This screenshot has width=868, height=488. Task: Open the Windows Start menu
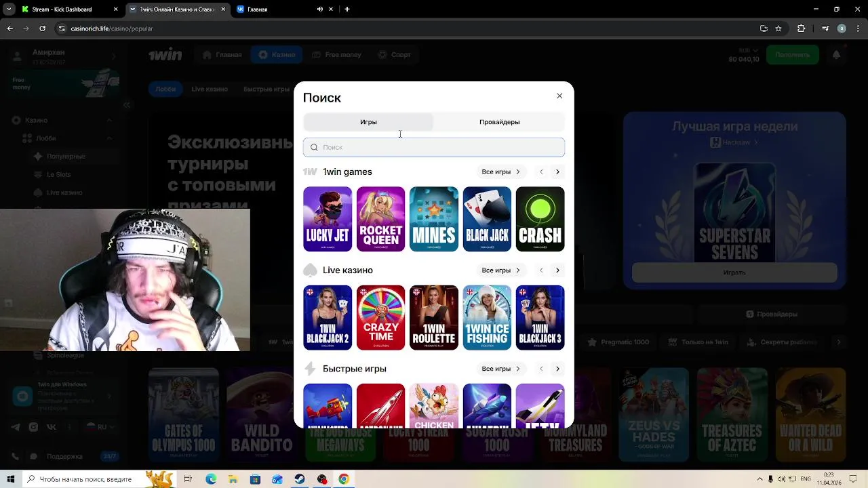click(11, 479)
